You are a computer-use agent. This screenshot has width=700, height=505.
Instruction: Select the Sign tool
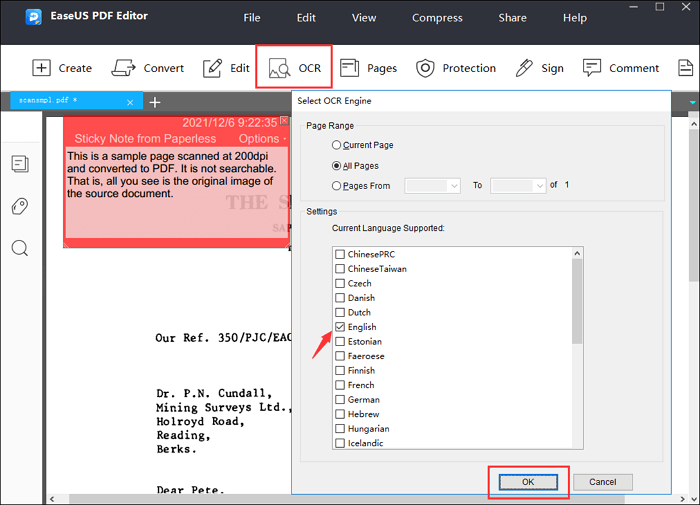(539, 68)
